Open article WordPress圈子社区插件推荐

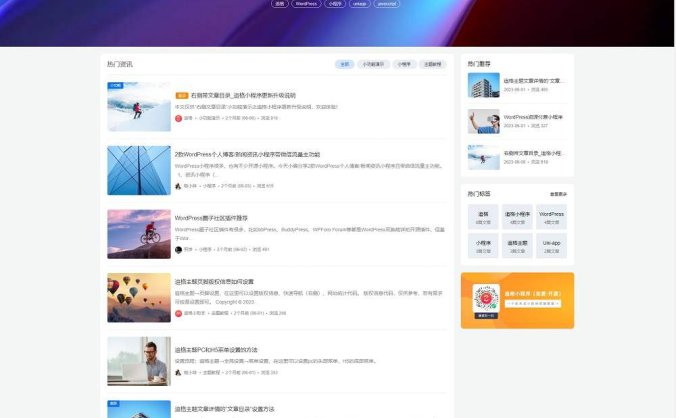[x=211, y=218]
